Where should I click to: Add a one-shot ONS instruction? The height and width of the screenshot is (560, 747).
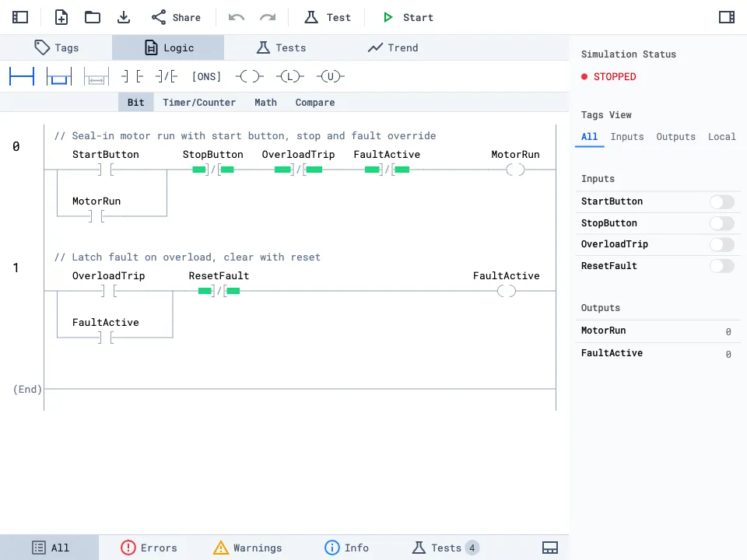point(206,76)
